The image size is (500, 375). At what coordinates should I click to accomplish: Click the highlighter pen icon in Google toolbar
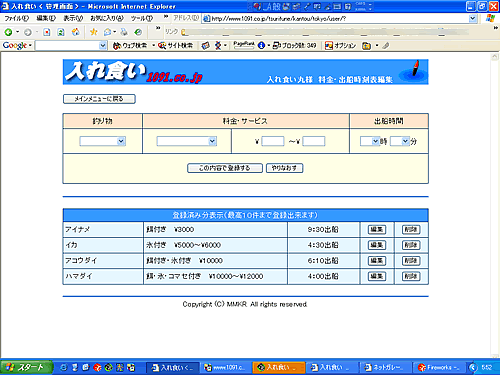coord(386,46)
